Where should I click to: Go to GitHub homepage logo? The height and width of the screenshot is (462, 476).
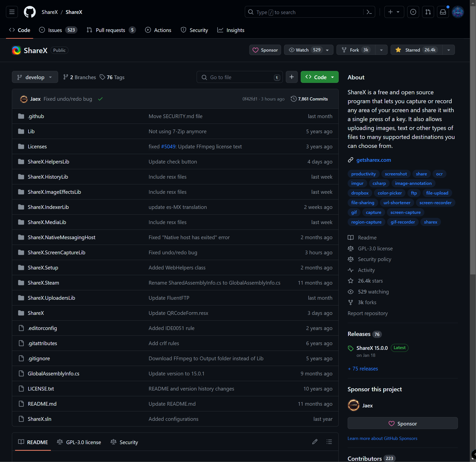(30, 12)
